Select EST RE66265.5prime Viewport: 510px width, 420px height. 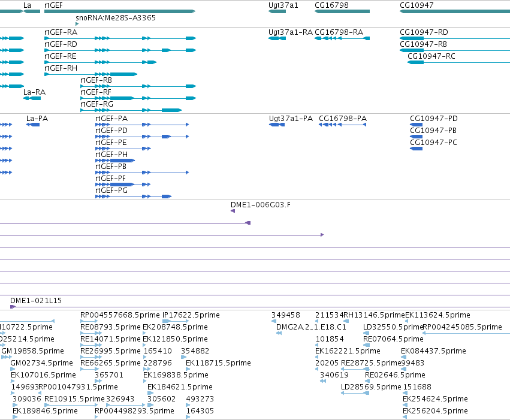89,369
